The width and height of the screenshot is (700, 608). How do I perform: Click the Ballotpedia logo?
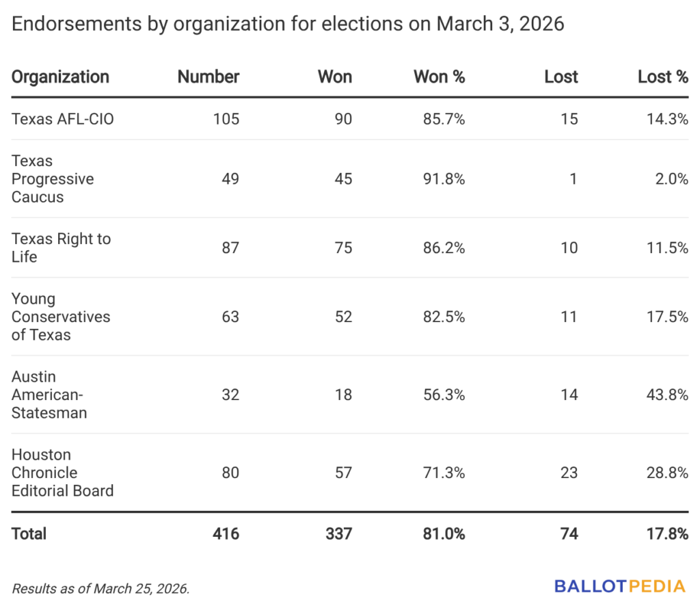pyautogui.click(x=619, y=586)
